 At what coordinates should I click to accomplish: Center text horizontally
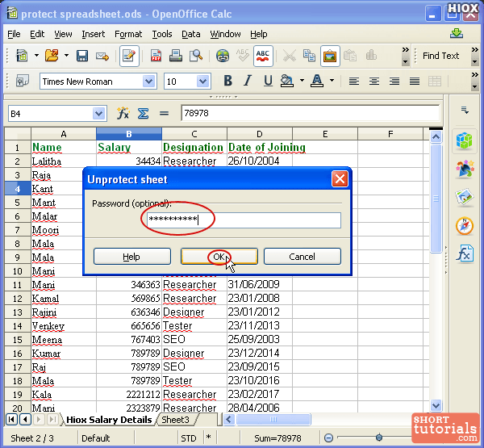pyautogui.click(x=374, y=82)
